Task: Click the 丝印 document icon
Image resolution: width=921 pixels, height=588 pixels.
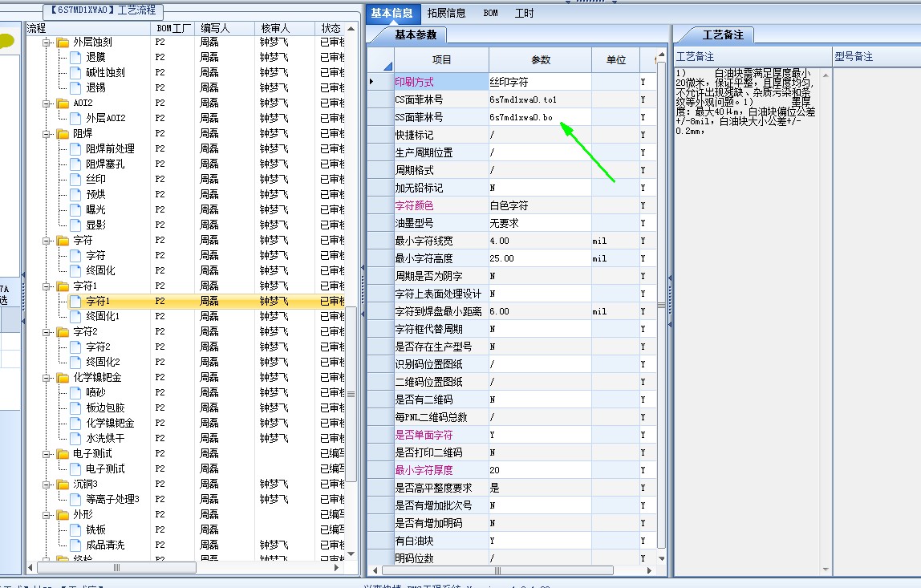Action: point(75,180)
